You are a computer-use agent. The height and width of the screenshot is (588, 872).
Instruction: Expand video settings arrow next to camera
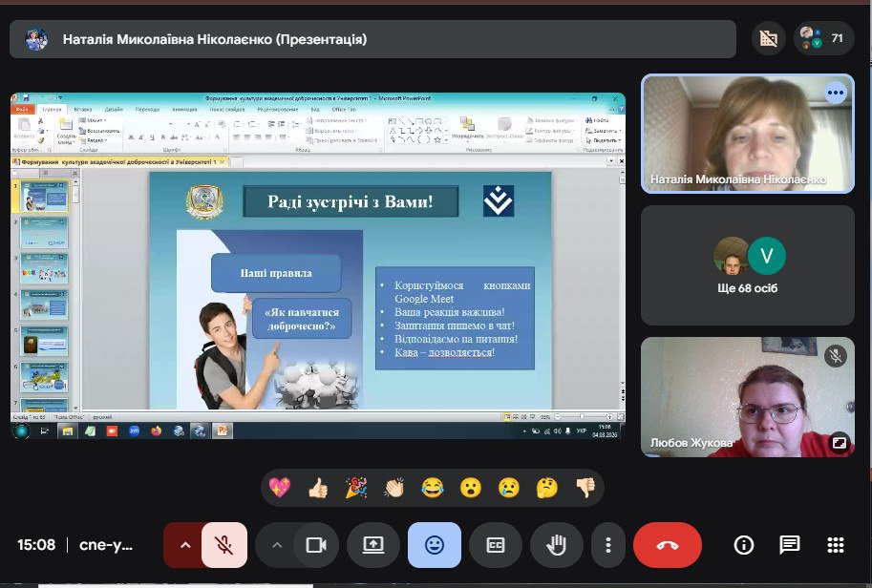[277, 545]
